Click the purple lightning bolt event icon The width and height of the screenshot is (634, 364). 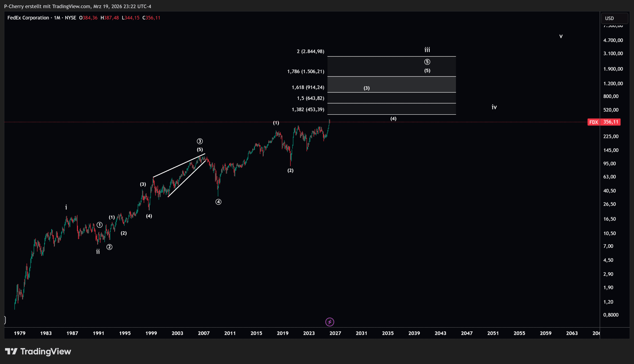329,322
